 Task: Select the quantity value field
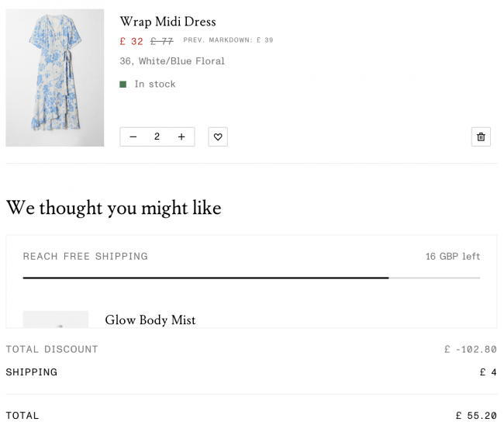(x=157, y=136)
